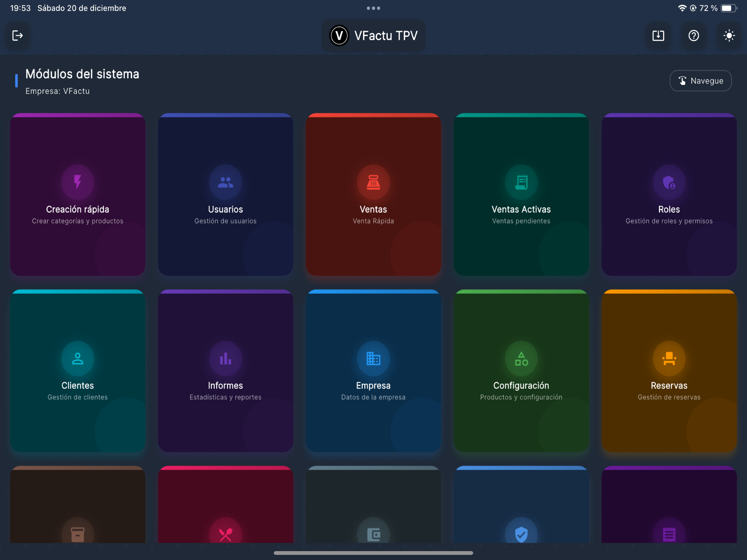
Task: Tap the logout icon in the header
Action: [x=17, y=36]
